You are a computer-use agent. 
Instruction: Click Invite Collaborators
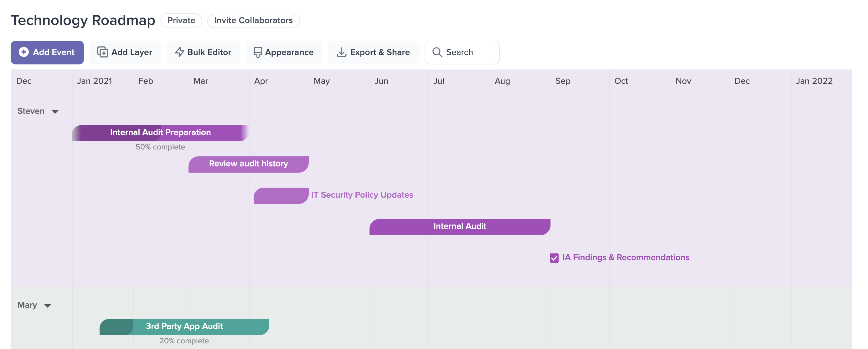click(253, 21)
